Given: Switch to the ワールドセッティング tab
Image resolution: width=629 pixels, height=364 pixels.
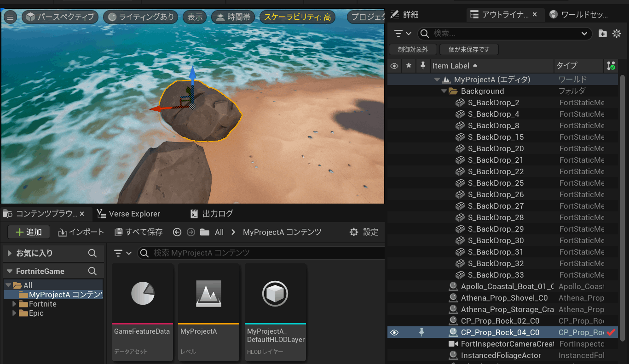Looking at the screenshot, I should point(579,15).
